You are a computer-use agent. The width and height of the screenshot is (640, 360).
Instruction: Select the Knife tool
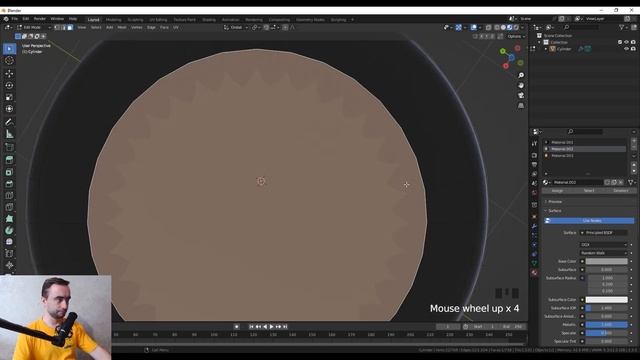9,207
